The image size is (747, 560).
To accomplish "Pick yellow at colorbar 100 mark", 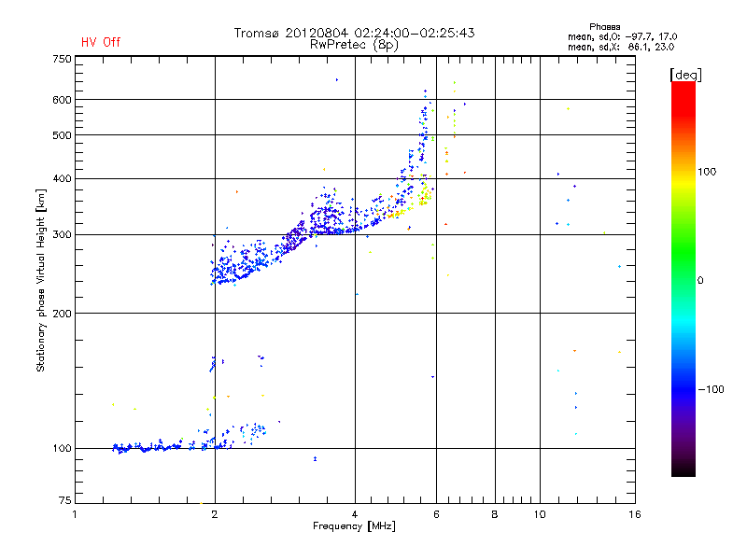I will (x=683, y=173).
